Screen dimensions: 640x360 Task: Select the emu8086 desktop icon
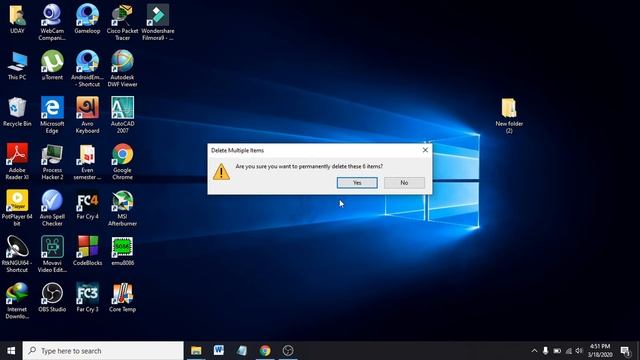tap(122, 251)
